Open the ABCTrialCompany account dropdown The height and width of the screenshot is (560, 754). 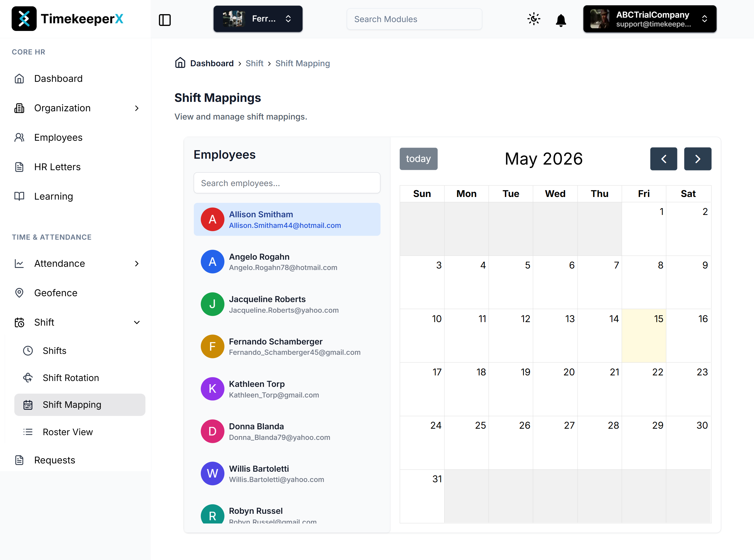(x=649, y=19)
